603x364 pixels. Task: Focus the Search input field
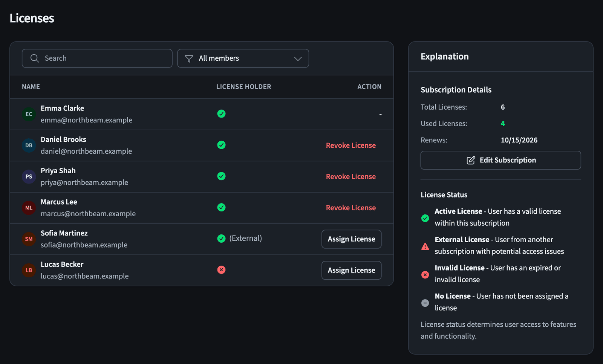[x=97, y=58]
